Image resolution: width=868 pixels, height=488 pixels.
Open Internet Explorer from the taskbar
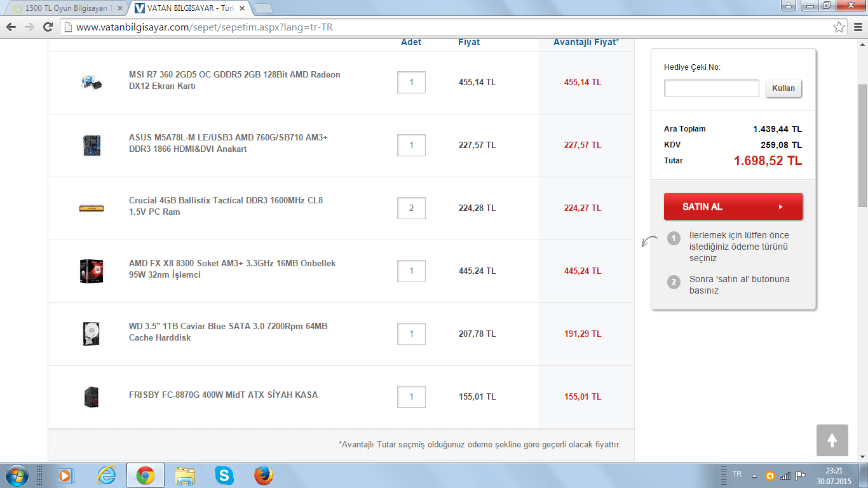tap(106, 475)
